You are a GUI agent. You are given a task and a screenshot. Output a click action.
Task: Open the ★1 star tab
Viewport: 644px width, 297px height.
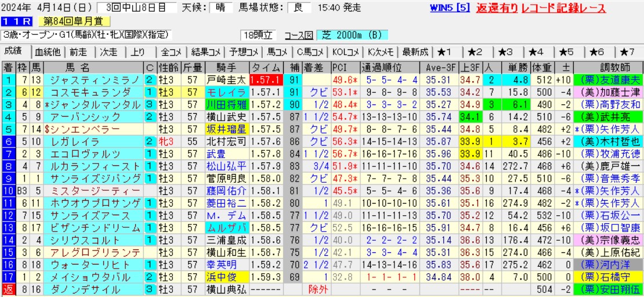click(447, 52)
